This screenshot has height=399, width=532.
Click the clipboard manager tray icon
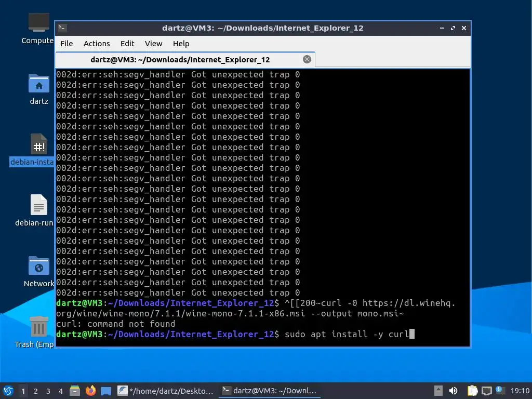click(472, 391)
